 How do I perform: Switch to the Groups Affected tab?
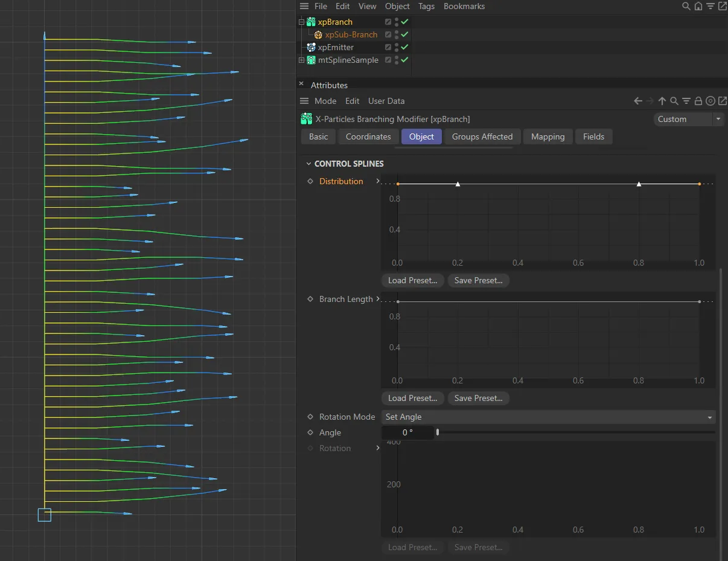point(482,136)
